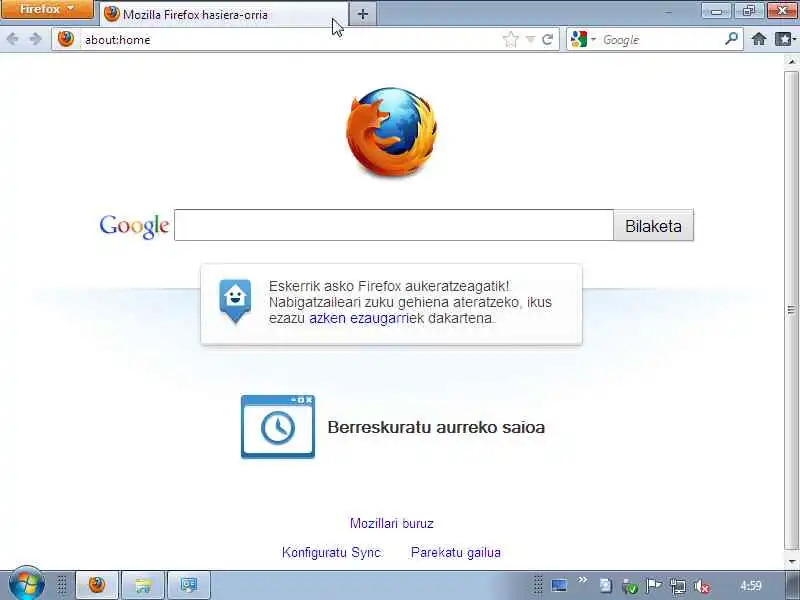
Task: Open the Google search engine selector
Action: click(x=583, y=39)
